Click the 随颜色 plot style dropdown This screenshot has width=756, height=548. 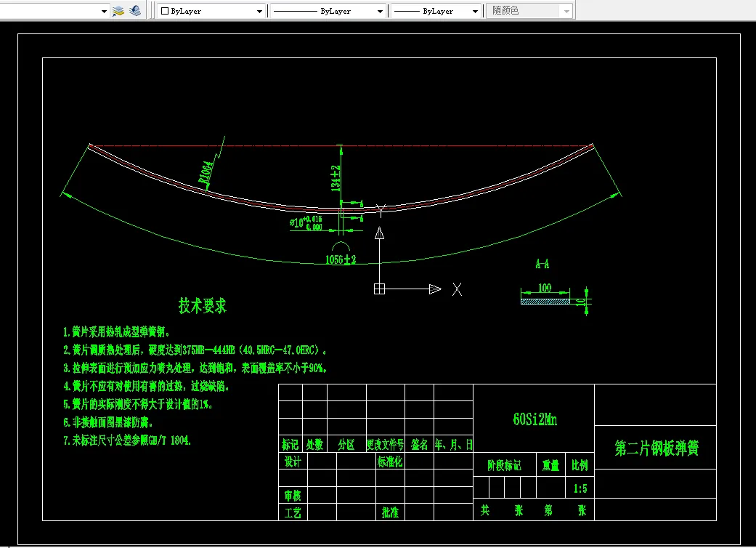point(529,11)
